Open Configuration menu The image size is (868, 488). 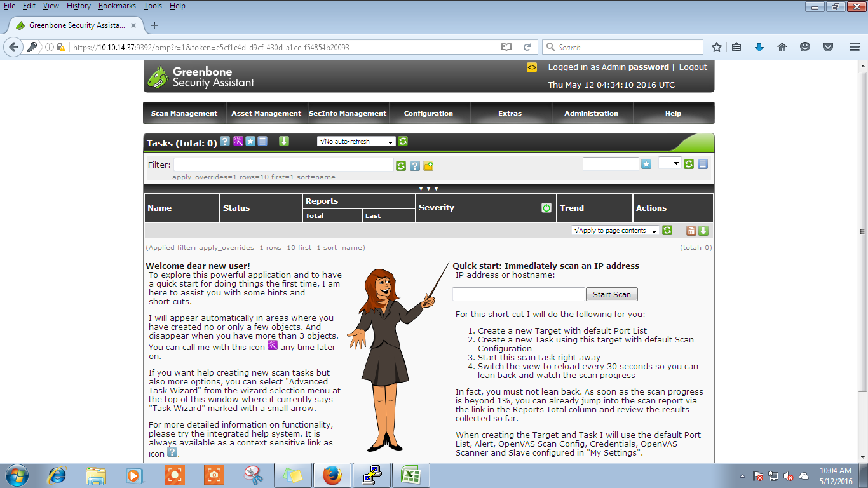[428, 113]
